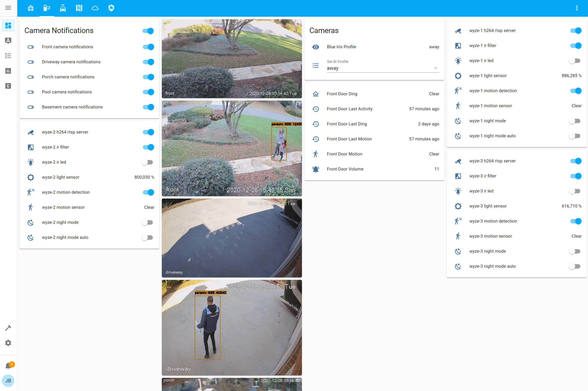Viewport: 588px width, 391px height.
Task: Open the hamburger sidebar menu
Action: coord(8,8)
